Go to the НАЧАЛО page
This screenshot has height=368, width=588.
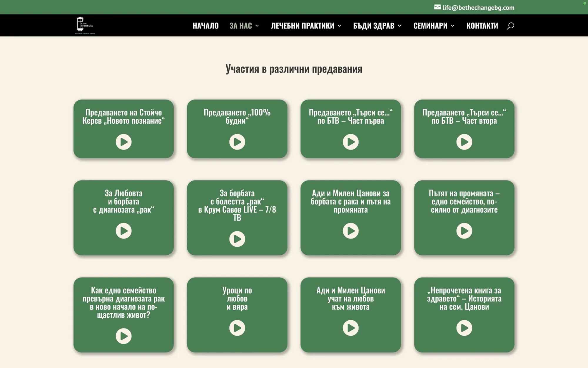click(x=206, y=26)
